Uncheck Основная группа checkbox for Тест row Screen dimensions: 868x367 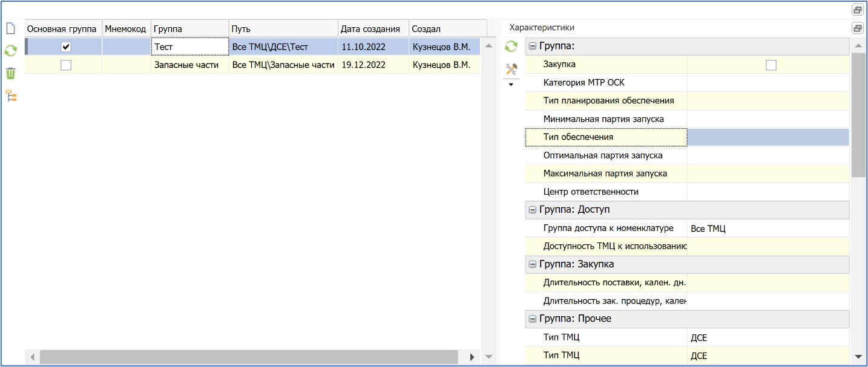point(66,47)
